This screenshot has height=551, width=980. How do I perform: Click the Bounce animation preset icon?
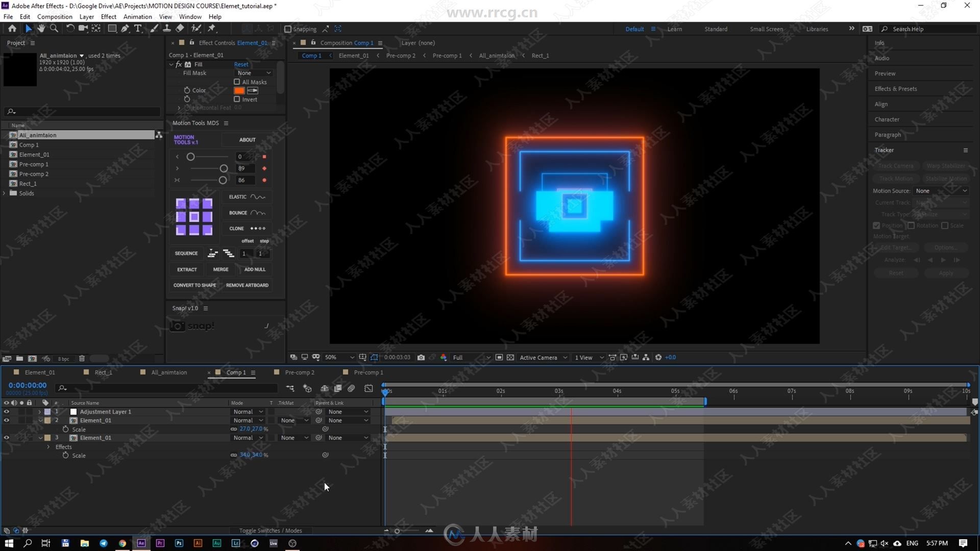(x=258, y=213)
